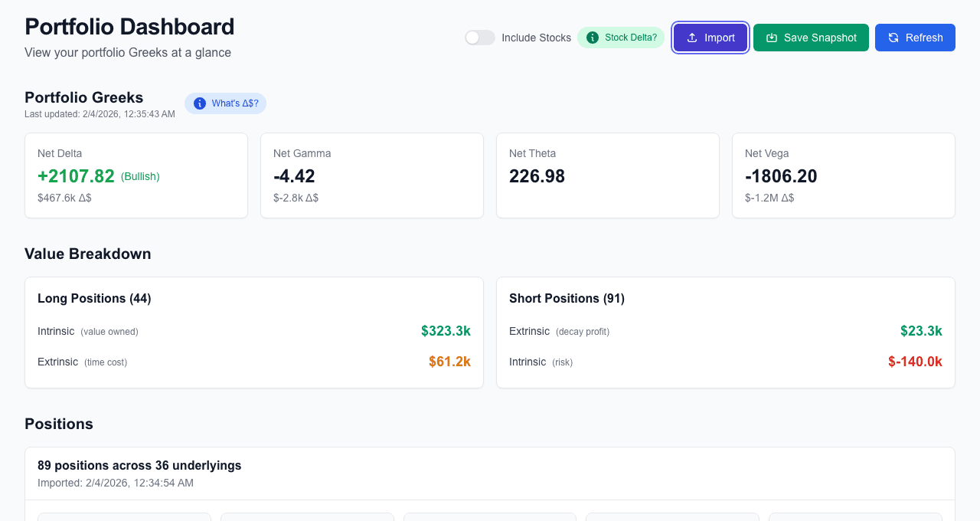Viewport: 980px width, 521px height.
Task: Click the Portfolio Greeks section title
Action: 83,97
